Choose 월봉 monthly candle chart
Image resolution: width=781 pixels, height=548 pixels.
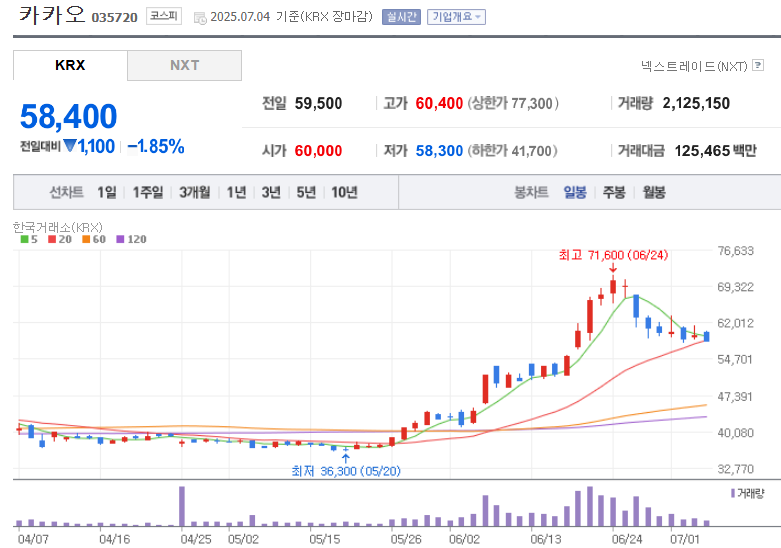[654, 192]
